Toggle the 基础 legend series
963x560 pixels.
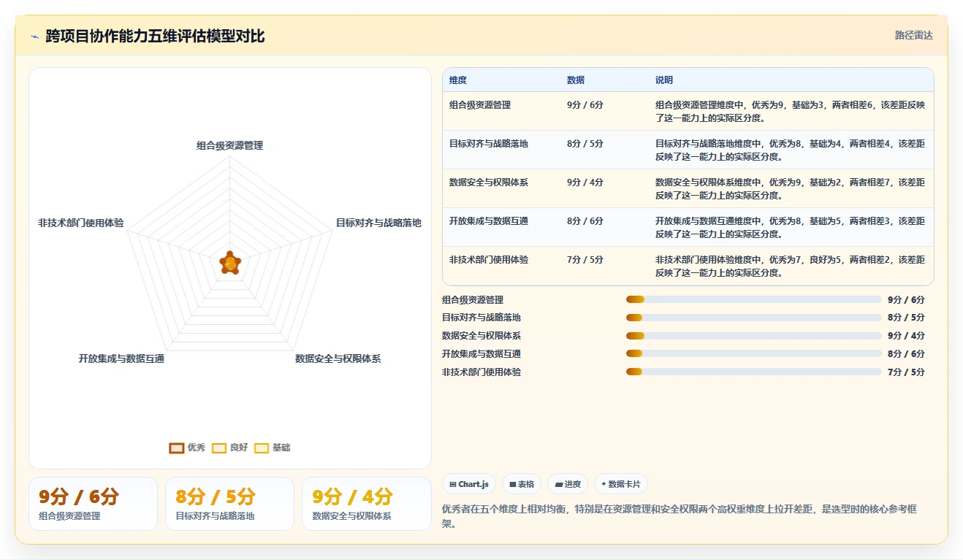coord(272,448)
